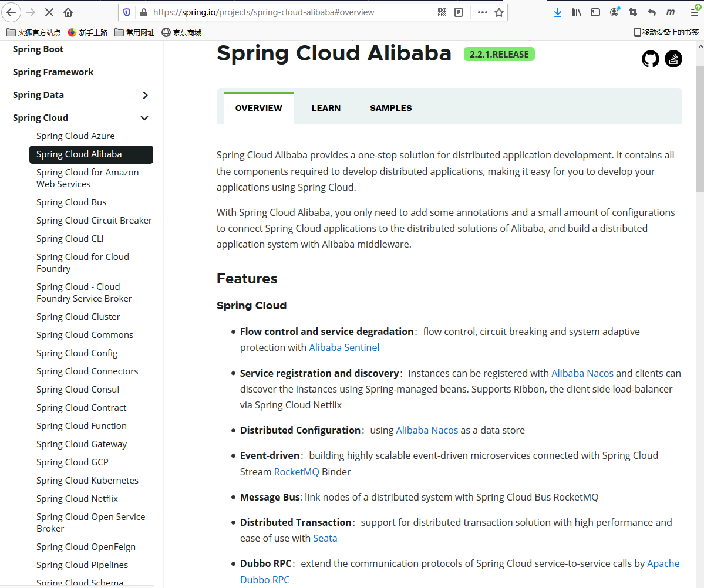Click the QR code icon in address bar

point(442,12)
